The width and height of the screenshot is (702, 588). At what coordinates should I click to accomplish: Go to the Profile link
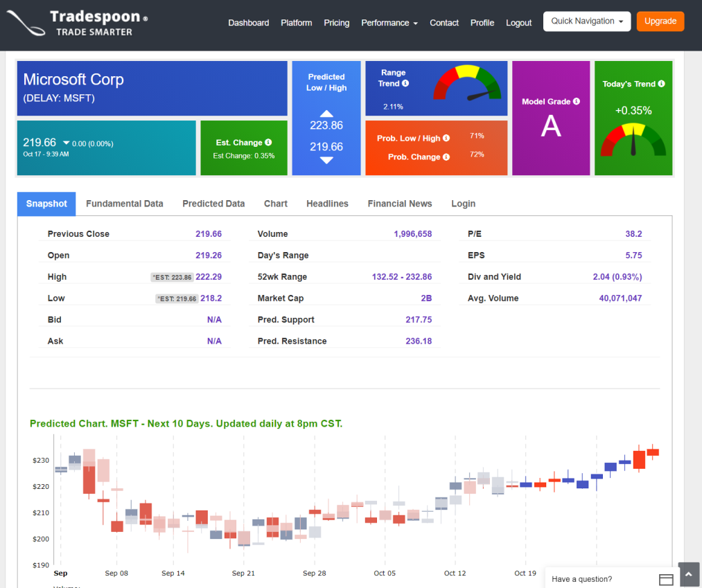(482, 23)
